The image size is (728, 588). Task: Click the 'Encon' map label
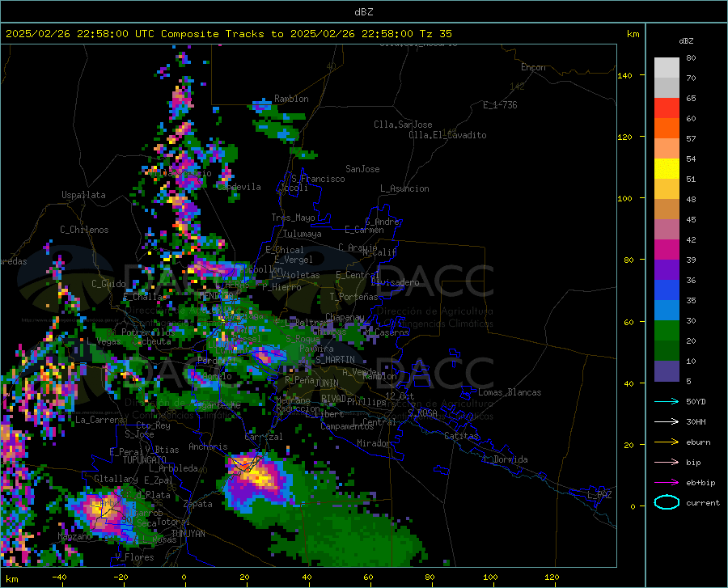[x=533, y=67]
